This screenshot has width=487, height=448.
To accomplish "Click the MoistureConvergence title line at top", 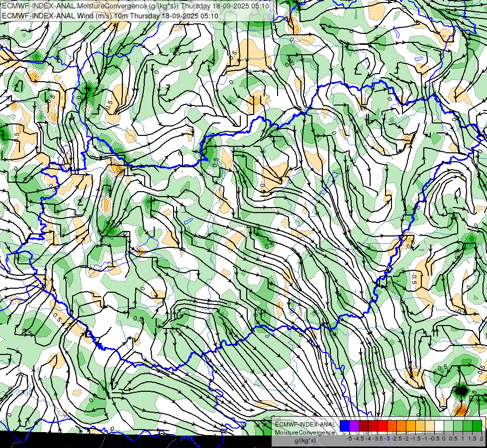I will (x=135, y=6).
